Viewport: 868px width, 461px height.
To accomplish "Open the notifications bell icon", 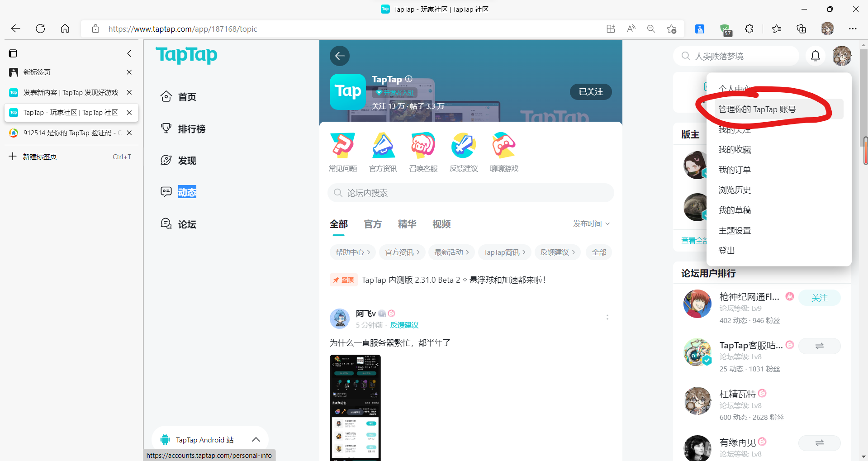I will 816,56.
